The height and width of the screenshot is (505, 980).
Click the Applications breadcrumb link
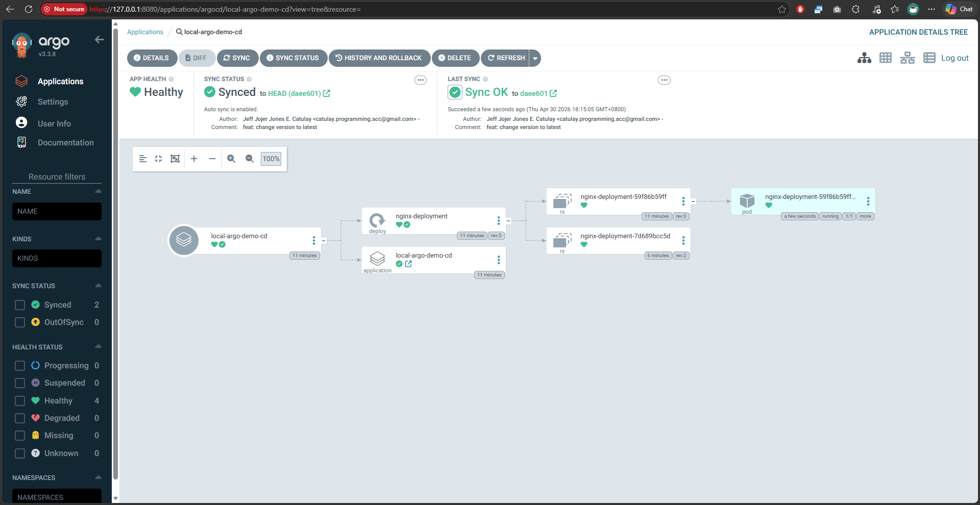click(x=145, y=32)
